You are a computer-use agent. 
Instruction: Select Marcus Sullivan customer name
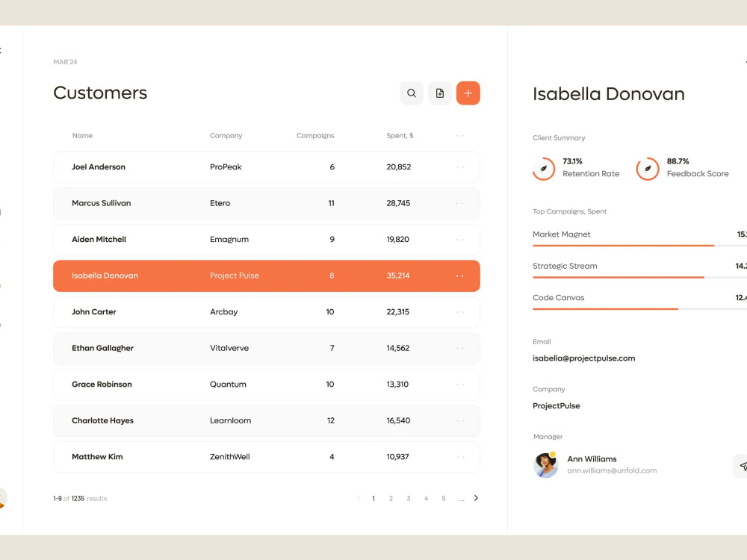click(x=102, y=203)
